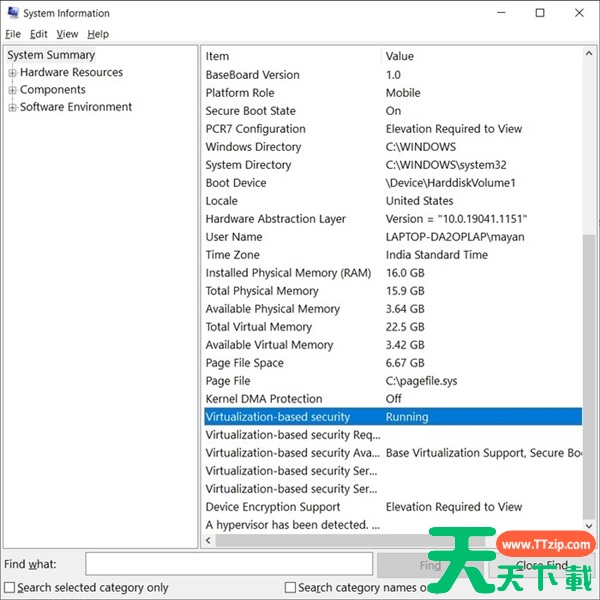The image size is (600, 600).
Task: Click the Item column header
Action: click(292, 56)
